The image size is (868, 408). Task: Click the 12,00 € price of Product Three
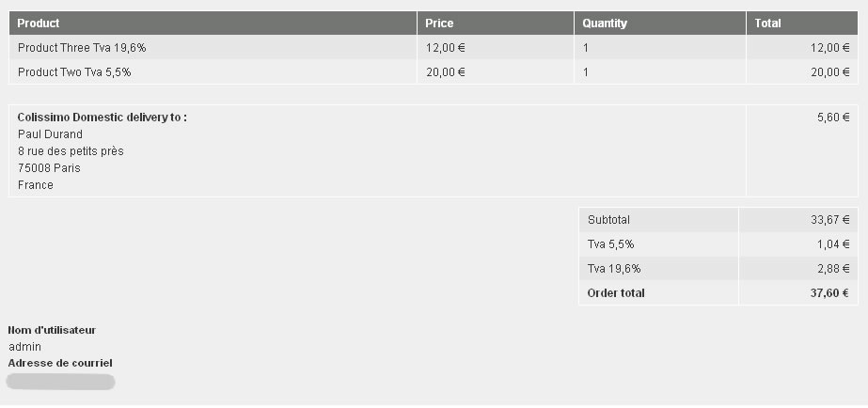tap(445, 47)
